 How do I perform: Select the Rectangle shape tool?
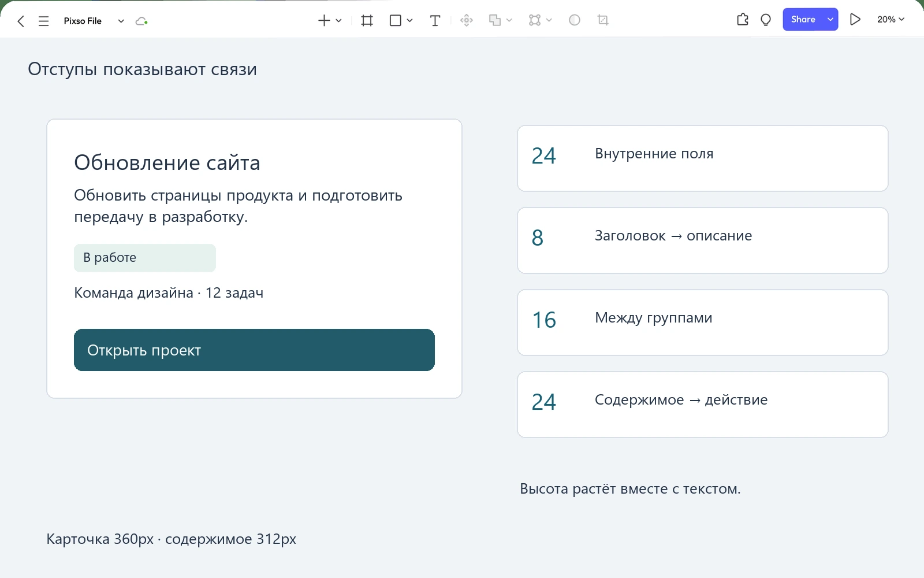396,21
